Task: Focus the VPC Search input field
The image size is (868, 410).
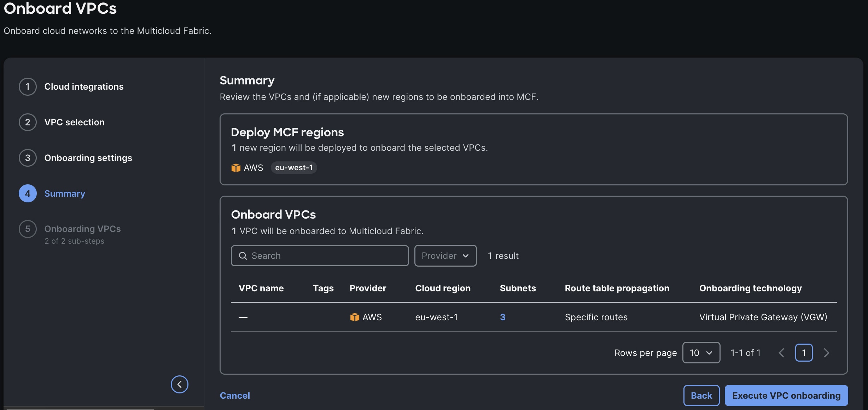Action: click(320, 256)
